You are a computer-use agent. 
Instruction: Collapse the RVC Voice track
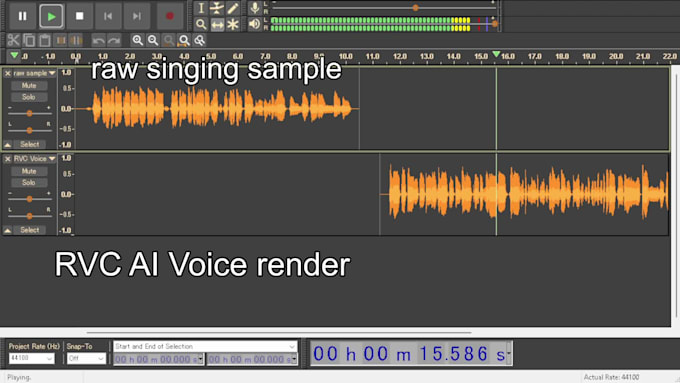pyautogui.click(x=7, y=230)
